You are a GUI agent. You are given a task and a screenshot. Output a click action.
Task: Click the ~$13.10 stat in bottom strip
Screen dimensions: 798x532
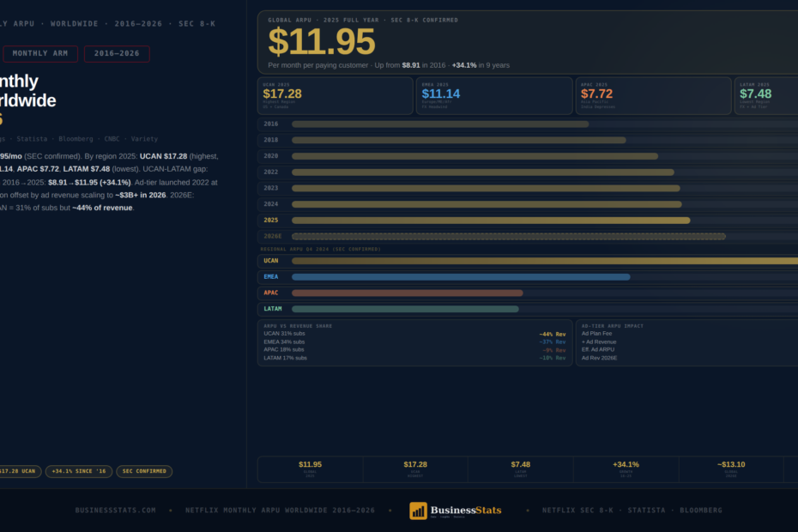(x=731, y=469)
